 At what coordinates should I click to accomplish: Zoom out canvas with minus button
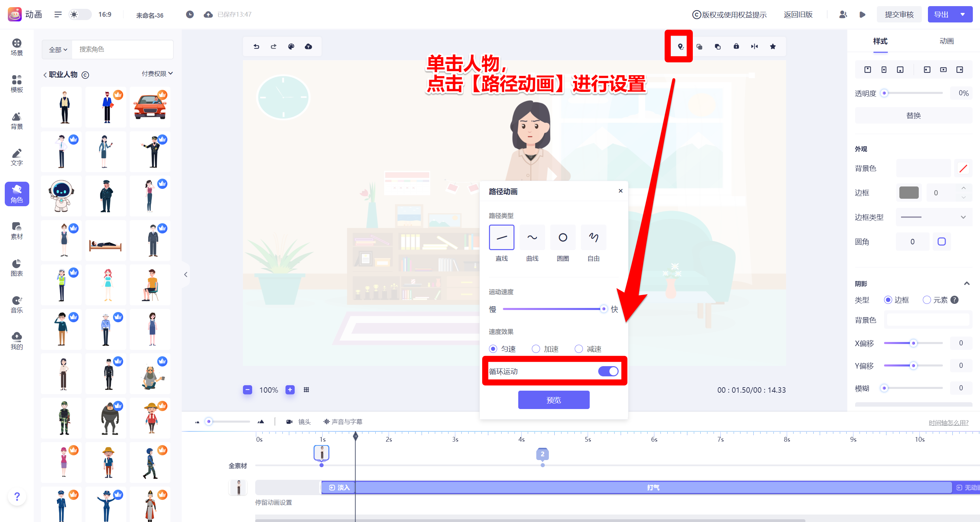[248, 390]
